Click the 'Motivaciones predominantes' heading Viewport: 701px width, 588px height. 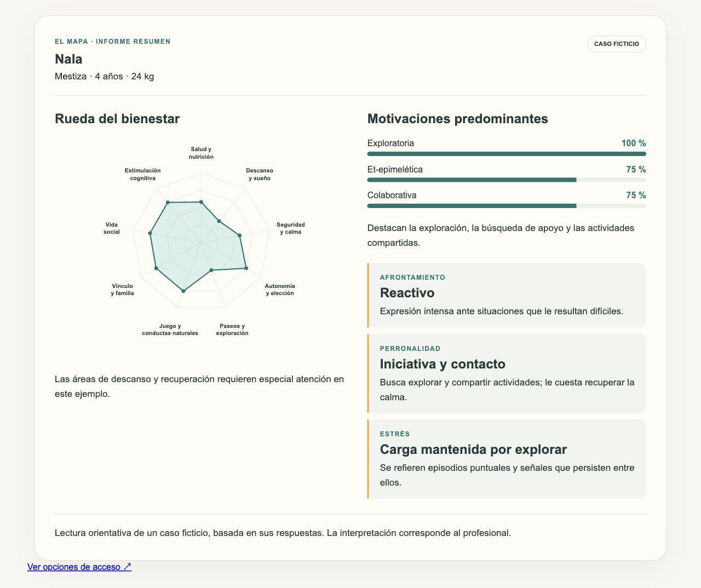458,119
